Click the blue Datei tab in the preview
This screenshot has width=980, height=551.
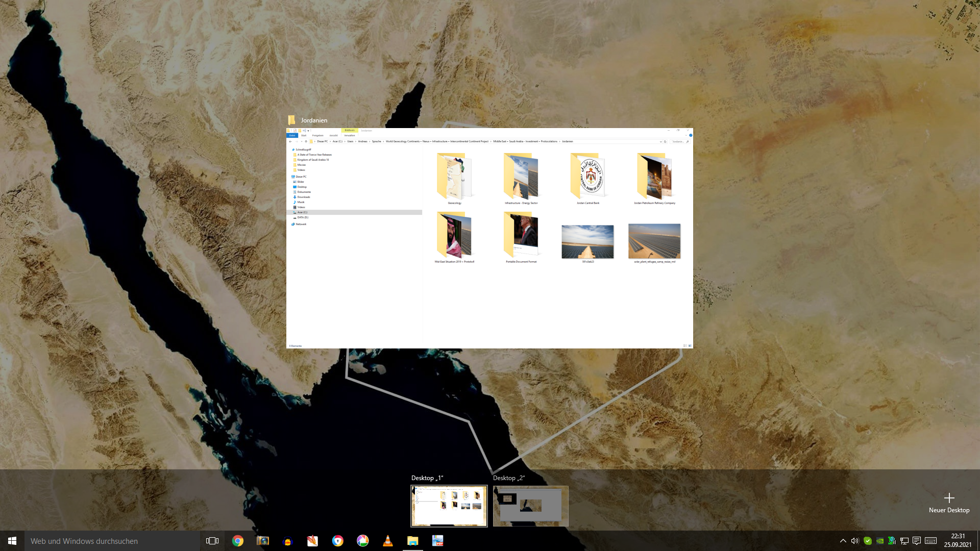coord(292,136)
